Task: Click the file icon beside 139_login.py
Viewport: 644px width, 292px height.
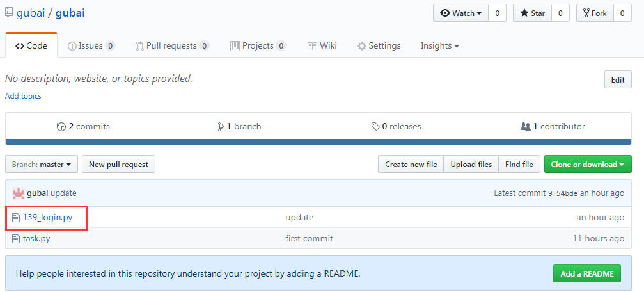Action: pos(15,217)
